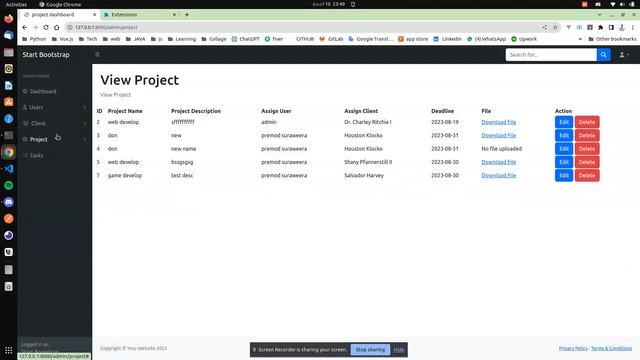The image size is (640, 360).
Task: Open the Python bookmarks folder
Action: [34, 39]
